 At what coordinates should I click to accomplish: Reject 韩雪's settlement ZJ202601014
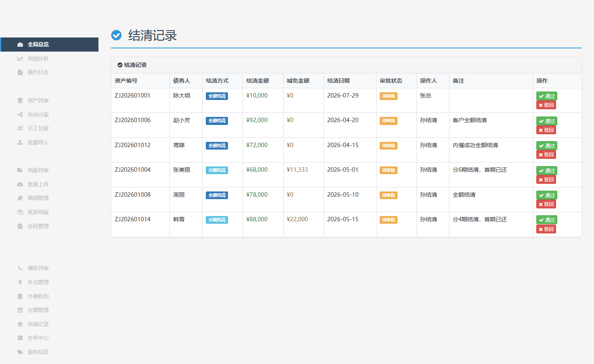coord(546,229)
